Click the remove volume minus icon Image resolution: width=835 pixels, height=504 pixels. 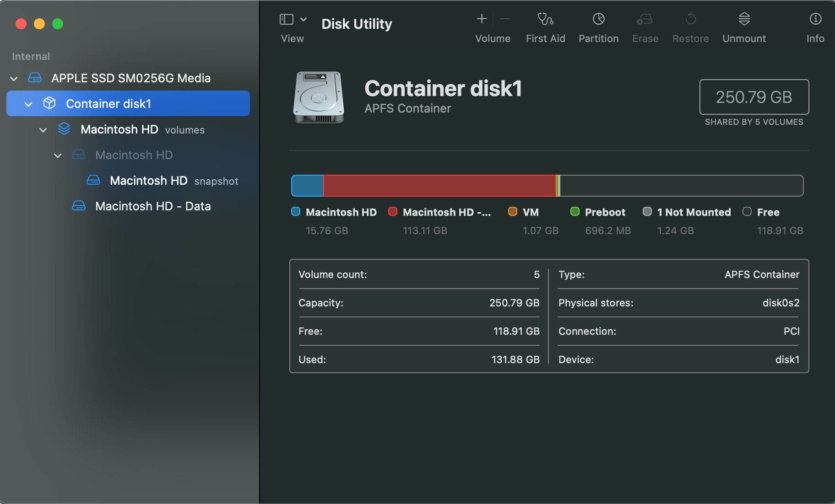coord(505,19)
